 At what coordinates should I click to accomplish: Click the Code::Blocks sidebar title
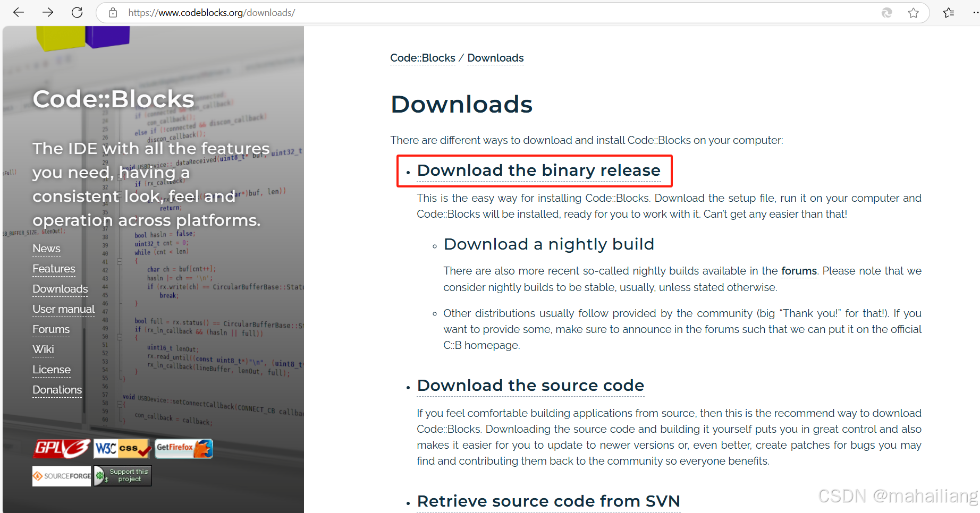113,99
